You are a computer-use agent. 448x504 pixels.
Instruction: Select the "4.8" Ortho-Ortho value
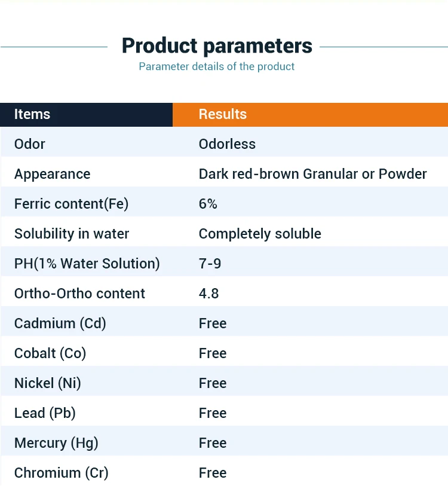(x=208, y=294)
